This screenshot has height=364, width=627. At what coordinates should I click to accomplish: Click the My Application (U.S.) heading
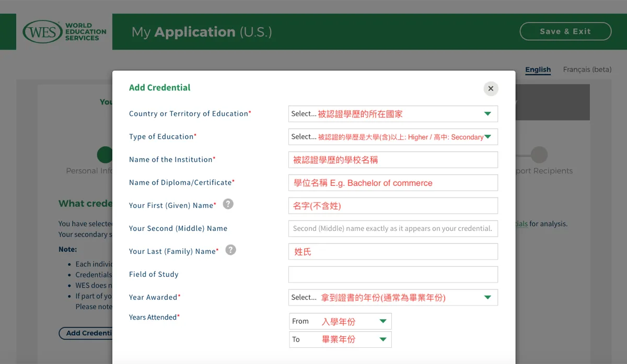coord(202,32)
